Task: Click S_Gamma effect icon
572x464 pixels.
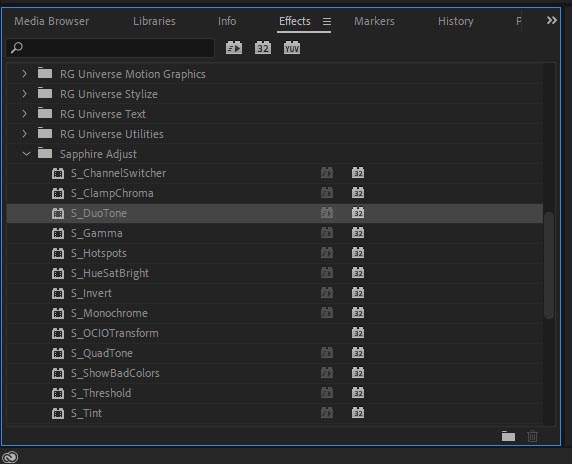Action: pyautogui.click(x=58, y=233)
